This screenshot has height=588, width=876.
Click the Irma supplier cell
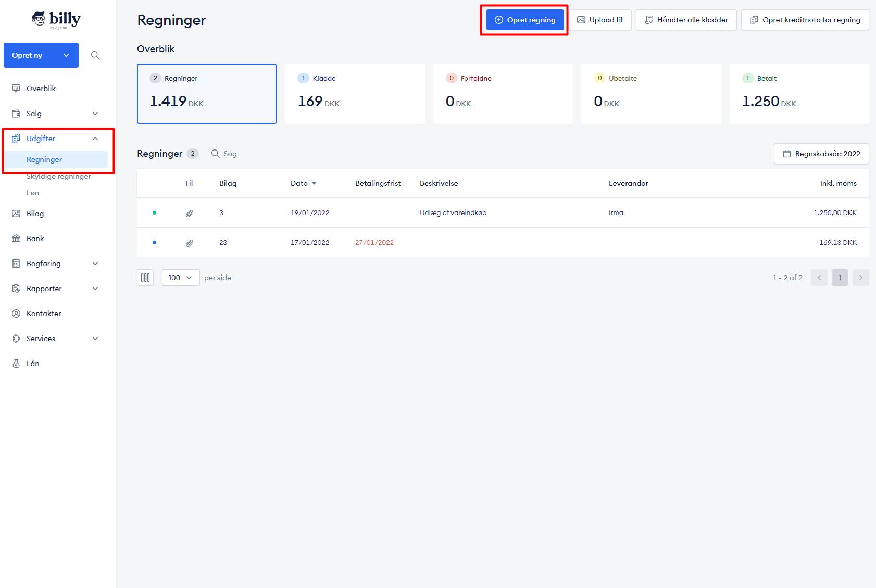tap(616, 212)
